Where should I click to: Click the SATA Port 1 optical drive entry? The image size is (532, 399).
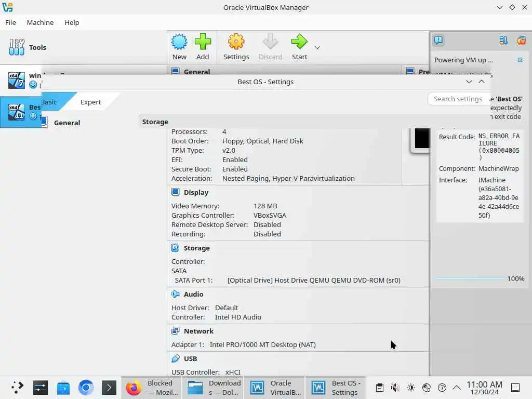click(288, 280)
